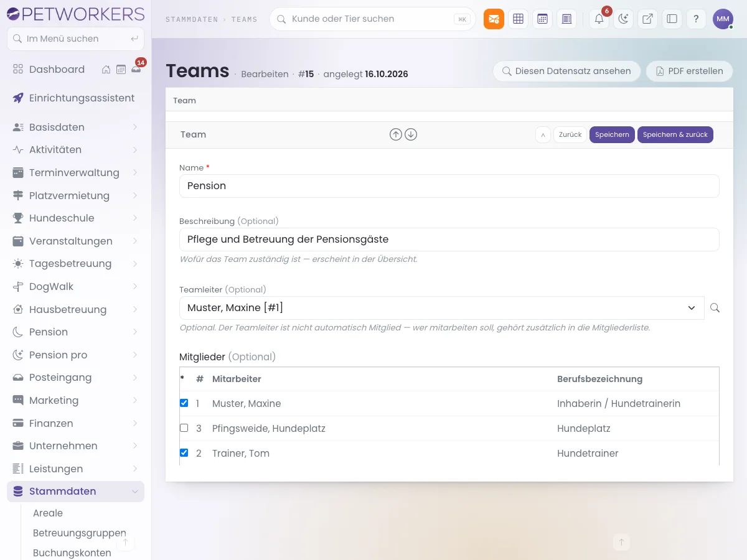Expand the Hundeschule menu

tap(76, 218)
